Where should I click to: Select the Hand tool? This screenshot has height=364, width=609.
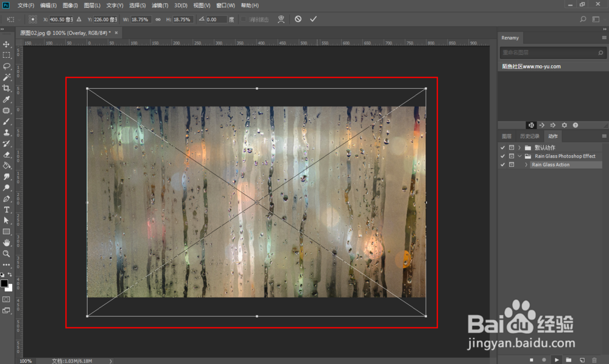(x=6, y=242)
